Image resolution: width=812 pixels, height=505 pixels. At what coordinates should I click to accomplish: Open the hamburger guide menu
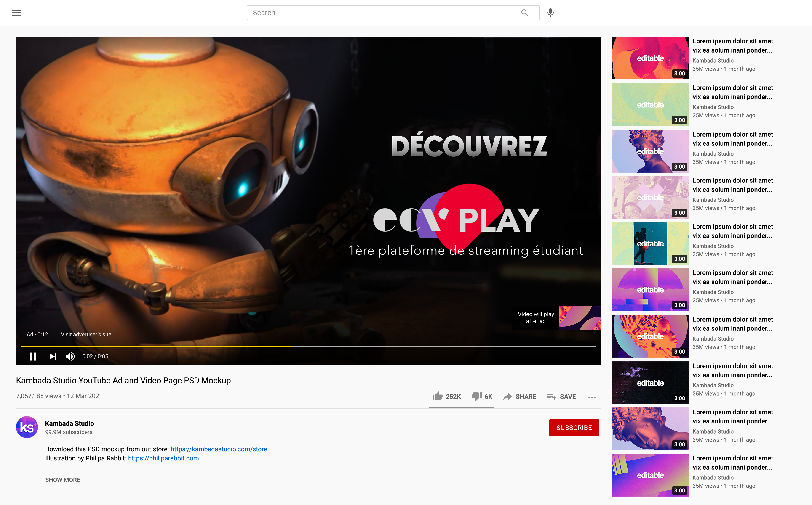click(16, 13)
